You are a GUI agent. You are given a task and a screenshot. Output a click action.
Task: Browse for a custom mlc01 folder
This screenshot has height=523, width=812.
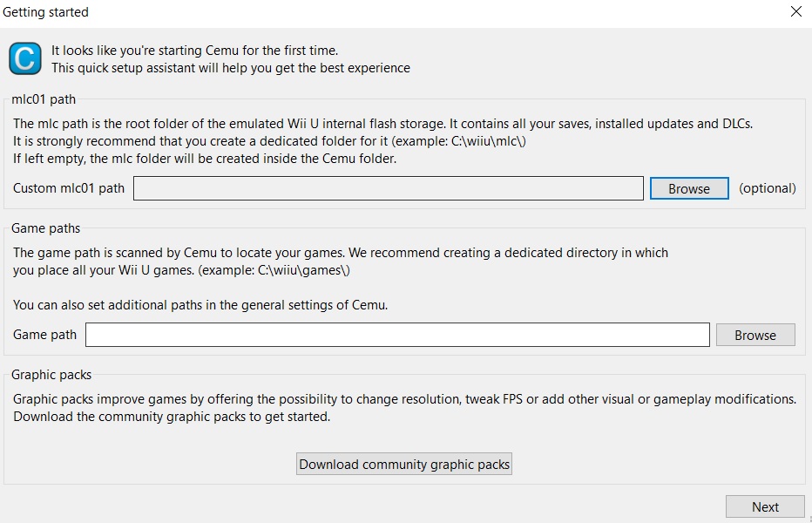688,188
